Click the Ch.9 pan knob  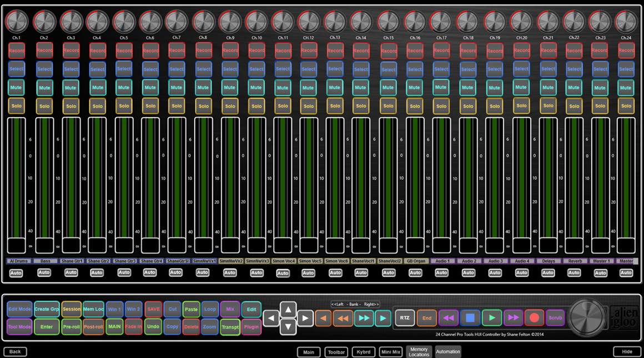(x=230, y=22)
